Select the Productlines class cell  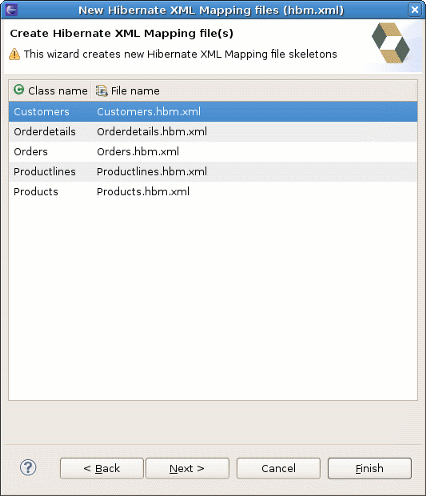45,172
